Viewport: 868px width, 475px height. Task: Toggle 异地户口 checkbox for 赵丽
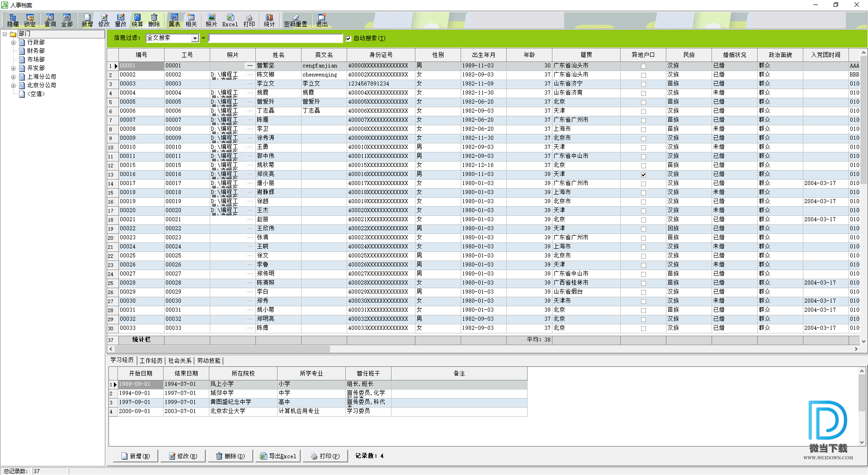click(x=643, y=220)
